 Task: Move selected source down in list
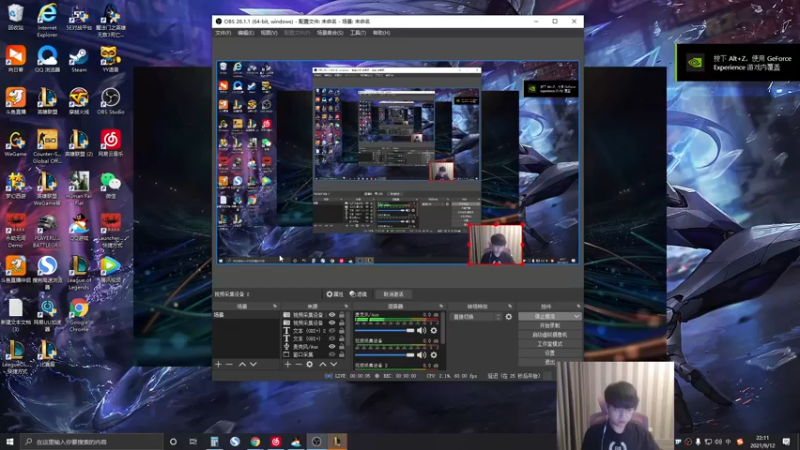click(334, 364)
